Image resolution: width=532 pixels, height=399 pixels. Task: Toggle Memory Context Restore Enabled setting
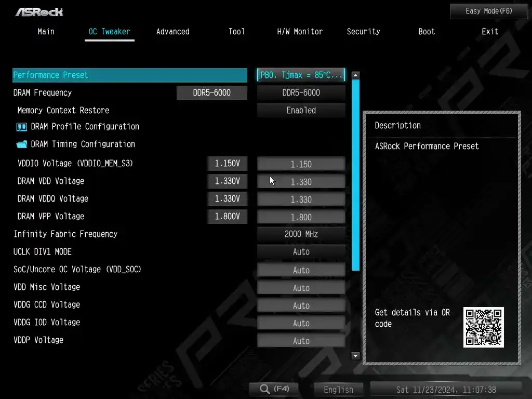(301, 110)
